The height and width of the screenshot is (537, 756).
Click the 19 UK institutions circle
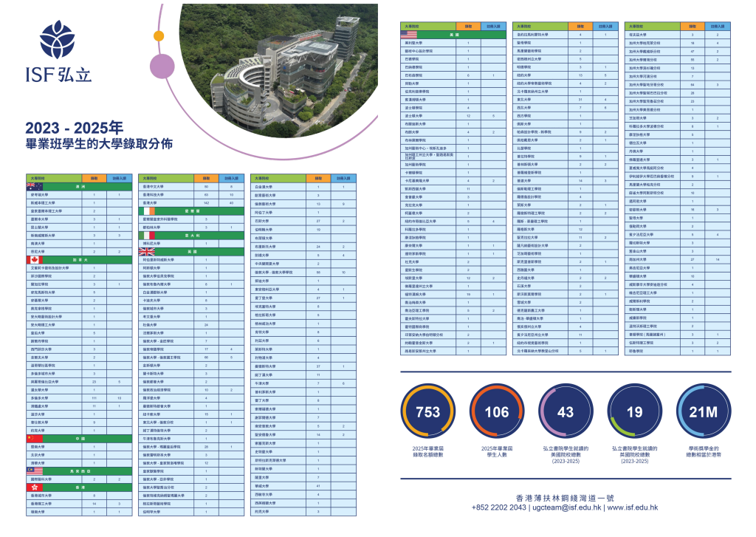click(634, 411)
